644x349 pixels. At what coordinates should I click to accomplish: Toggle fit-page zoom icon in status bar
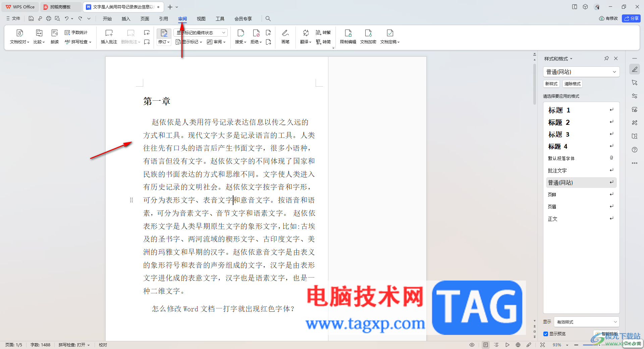point(543,345)
